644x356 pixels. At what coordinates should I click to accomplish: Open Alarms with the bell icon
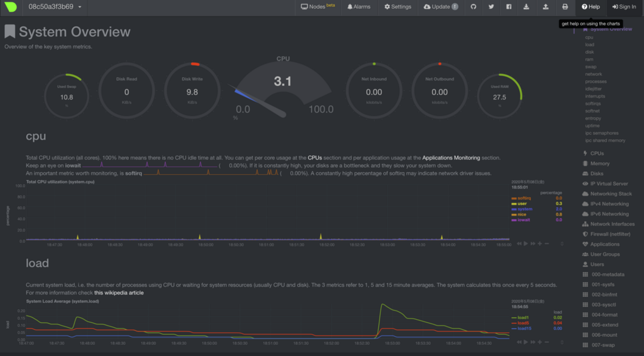click(x=358, y=7)
